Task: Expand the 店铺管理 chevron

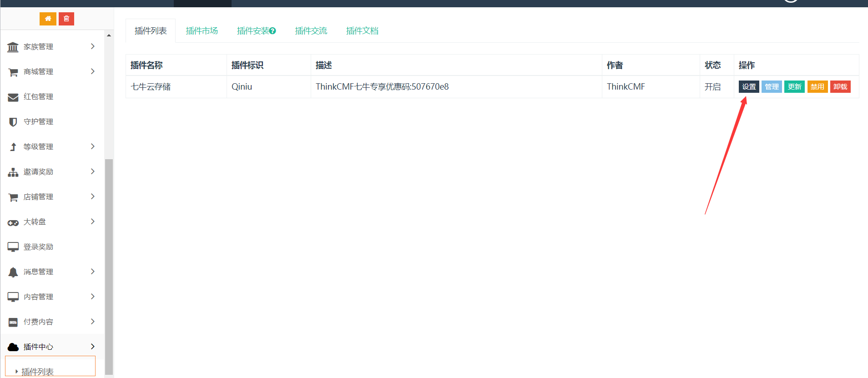Action: (x=93, y=197)
